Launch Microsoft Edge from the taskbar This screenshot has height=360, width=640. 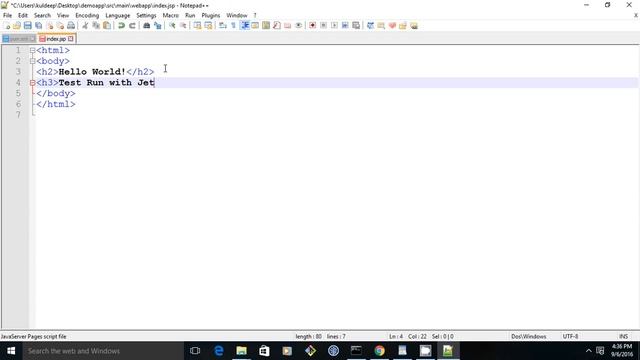tap(219, 351)
